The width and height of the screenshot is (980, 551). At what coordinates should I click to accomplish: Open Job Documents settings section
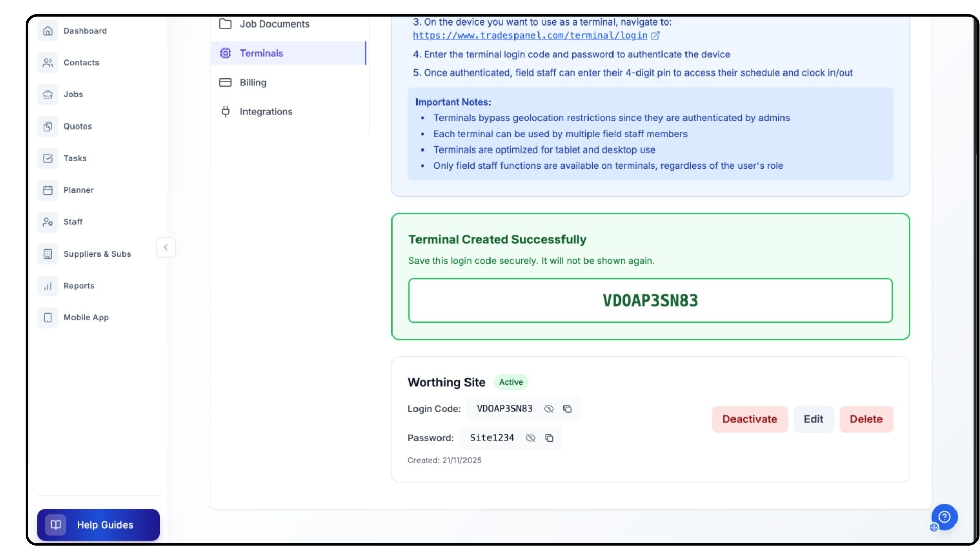[274, 24]
